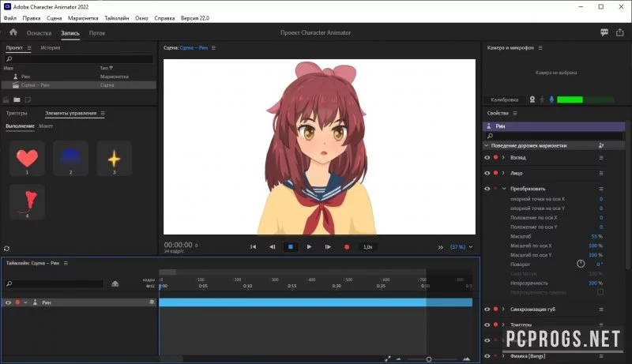This screenshot has height=364, width=632.
Task: Select Сцена – Рин in project list
Action: click(78, 85)
